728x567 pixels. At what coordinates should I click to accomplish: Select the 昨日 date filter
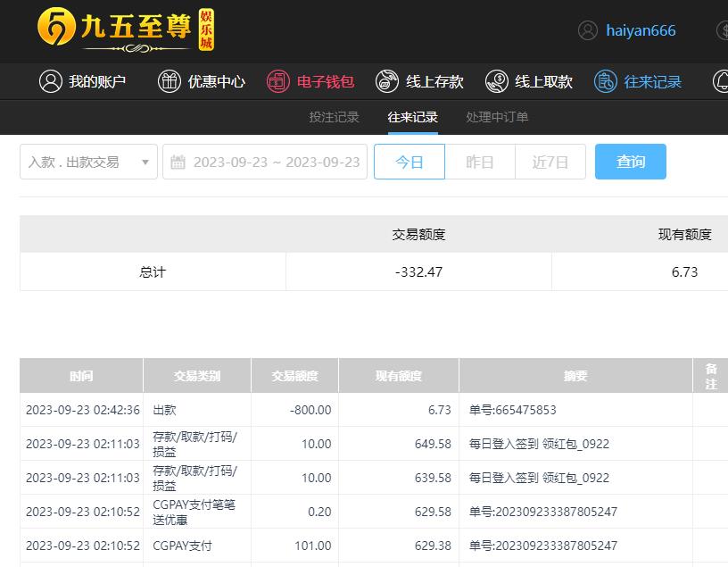(x=480, y=162)
